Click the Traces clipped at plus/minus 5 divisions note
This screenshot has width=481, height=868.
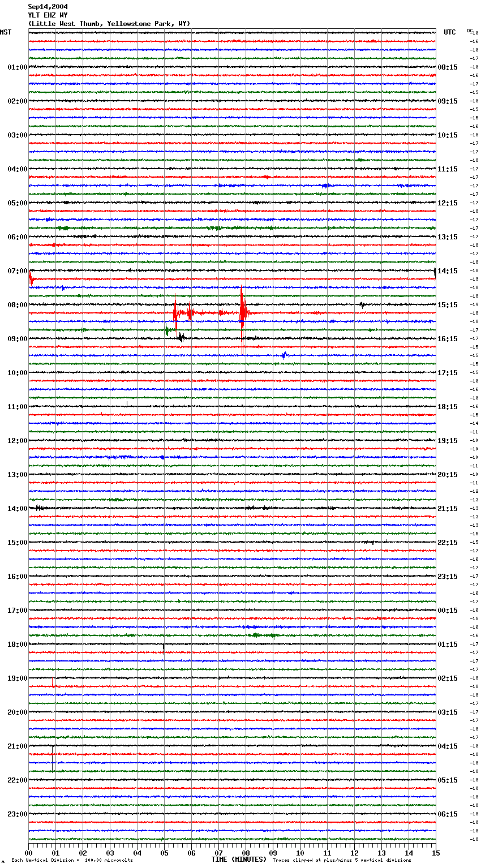pos(342,860)
